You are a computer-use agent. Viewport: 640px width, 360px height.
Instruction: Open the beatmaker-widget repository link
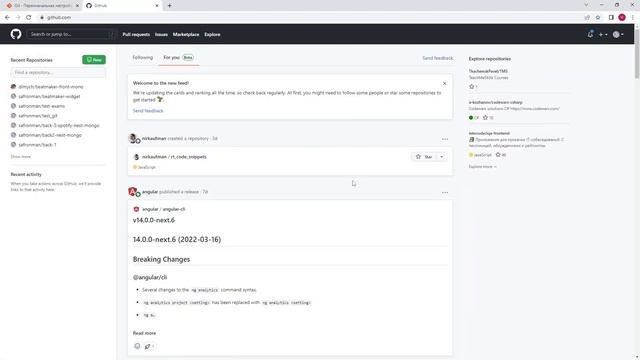coord(49,96)
